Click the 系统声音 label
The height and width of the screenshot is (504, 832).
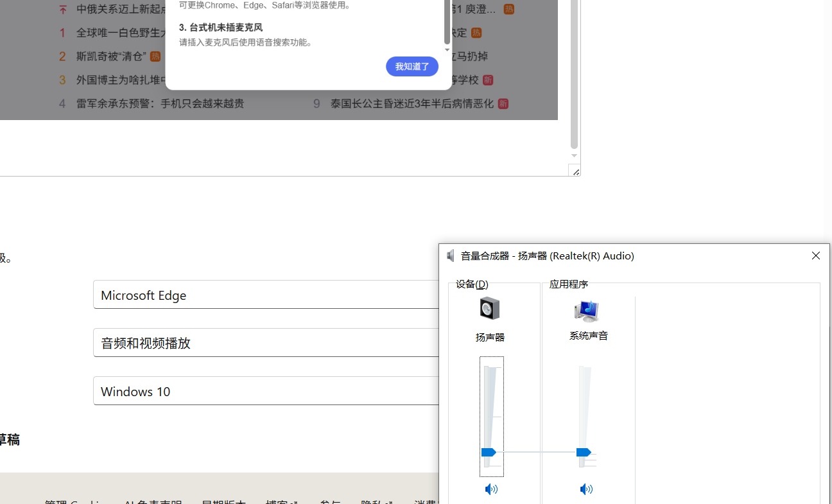(x=589, y=335)
